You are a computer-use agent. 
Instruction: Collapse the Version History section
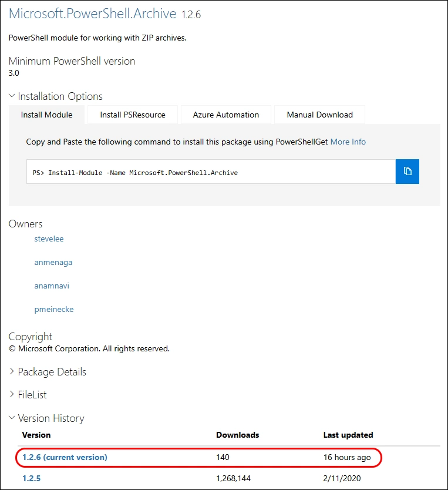(46, 418)
